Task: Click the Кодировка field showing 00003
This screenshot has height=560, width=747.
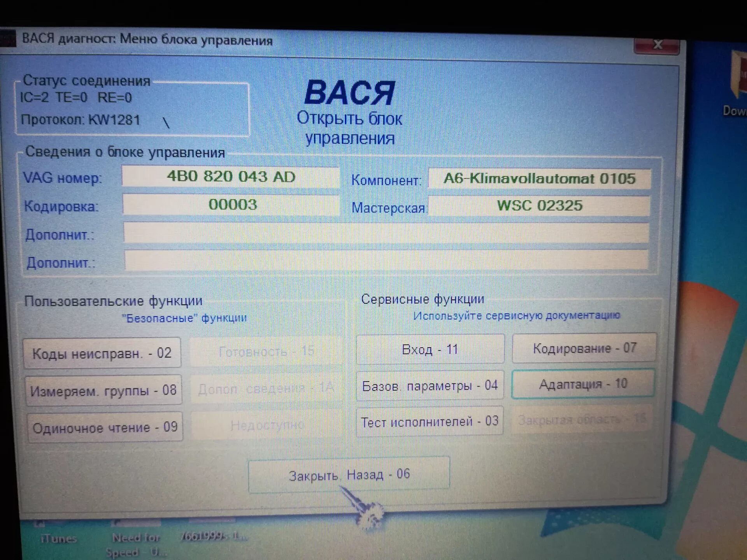Action: click(x=231, y=205)
